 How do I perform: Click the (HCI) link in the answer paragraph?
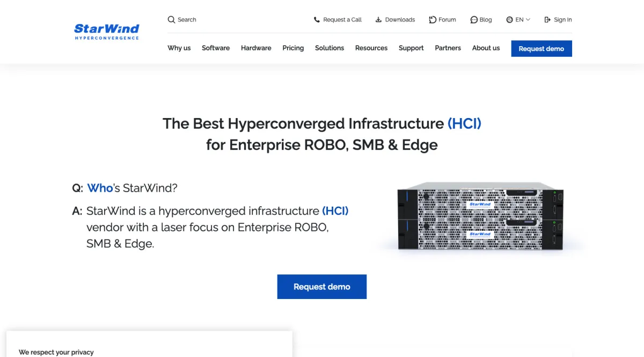point(335,211)
